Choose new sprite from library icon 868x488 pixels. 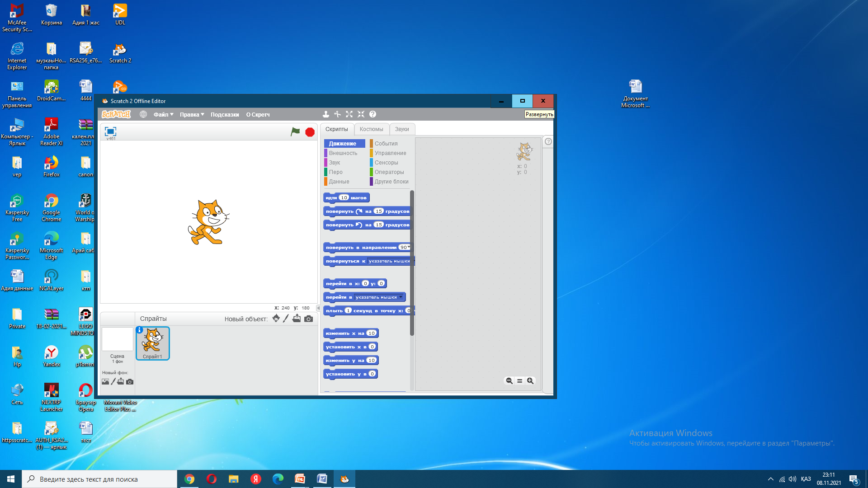[x=276, y=319]
